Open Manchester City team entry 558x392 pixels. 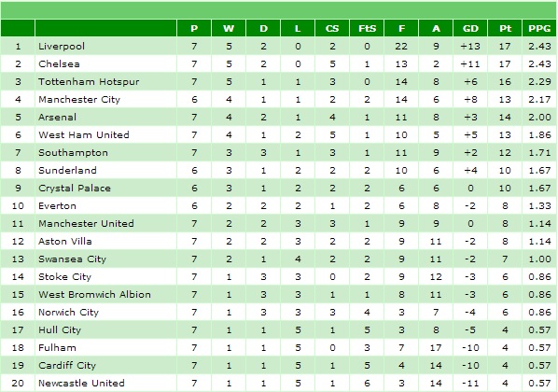coord(79,99)
